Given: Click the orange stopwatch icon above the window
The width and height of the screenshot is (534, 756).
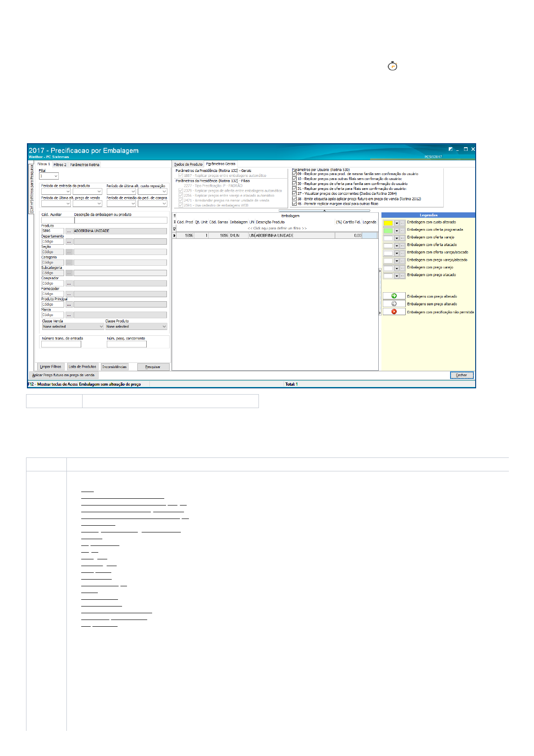Looking at the screenshot, I should click(x=392, y=66).
